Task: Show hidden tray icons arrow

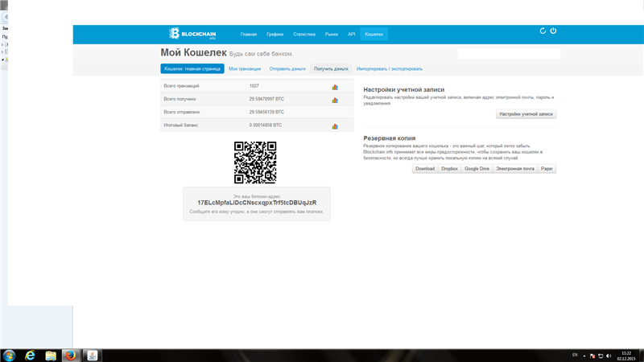Action: pyautogui.click(x=584, y=356)
